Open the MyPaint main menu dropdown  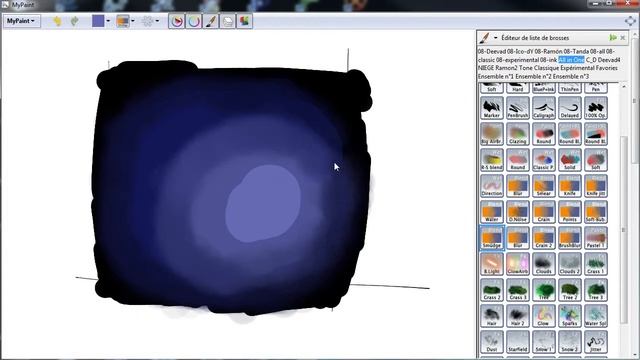pos(22,21)
